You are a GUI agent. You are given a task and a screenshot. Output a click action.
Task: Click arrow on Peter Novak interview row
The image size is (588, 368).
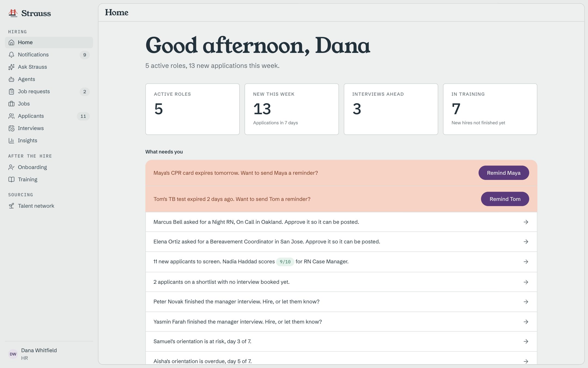click(x=526, y=302)
